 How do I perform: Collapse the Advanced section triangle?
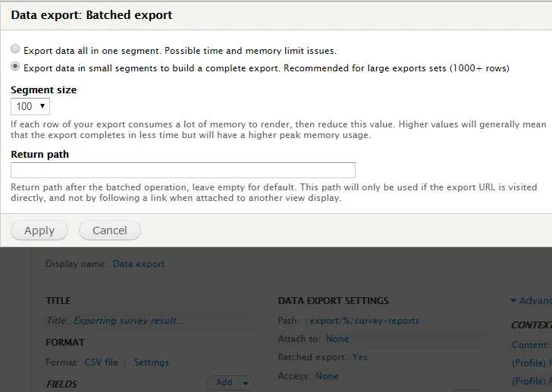tap(513, 300)
